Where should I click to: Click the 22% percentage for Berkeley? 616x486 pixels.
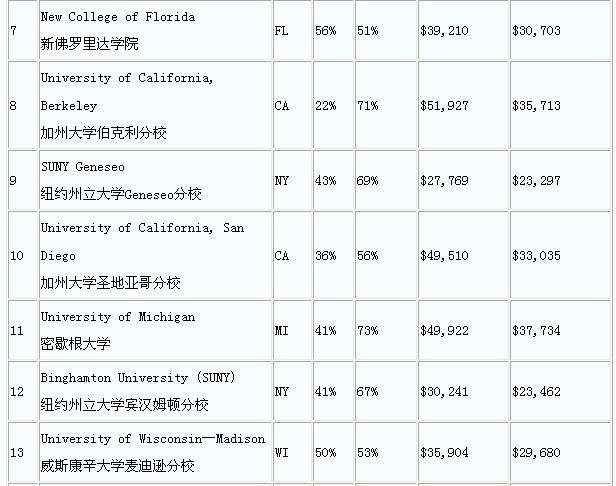pyautogui.click(x=325, y=105)
